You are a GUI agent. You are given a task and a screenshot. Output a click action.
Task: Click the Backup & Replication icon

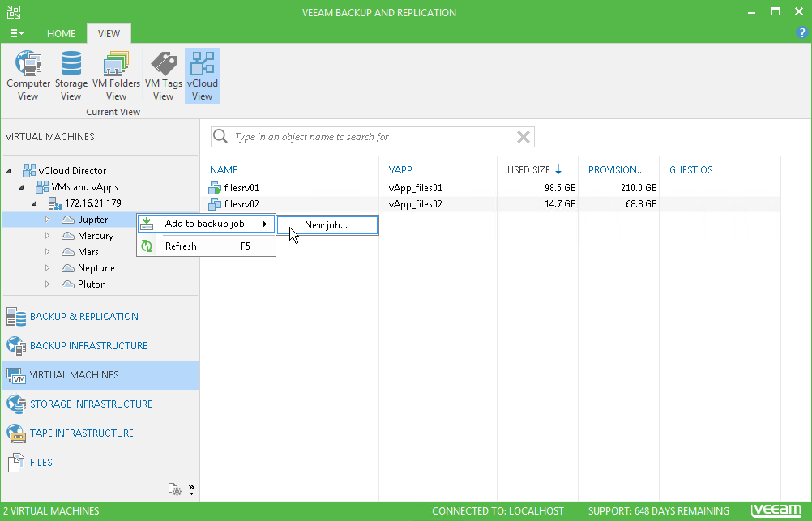coord(16,317)
